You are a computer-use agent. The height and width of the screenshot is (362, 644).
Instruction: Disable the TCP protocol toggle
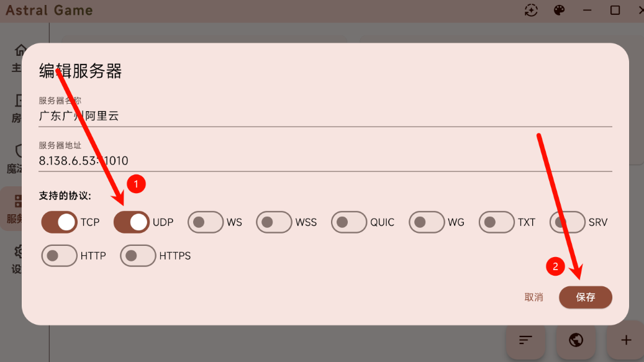[x=59, y=222]
